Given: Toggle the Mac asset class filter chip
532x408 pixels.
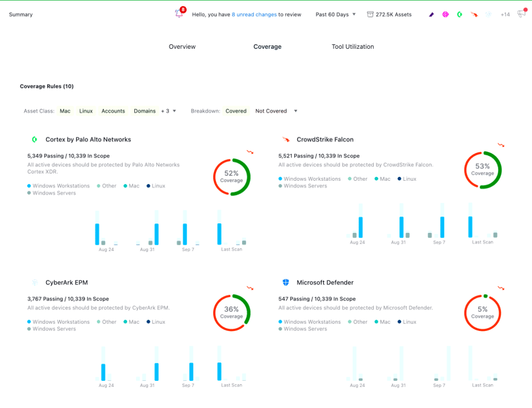Looking at the screenshot, I should click(x=65, y=111).
